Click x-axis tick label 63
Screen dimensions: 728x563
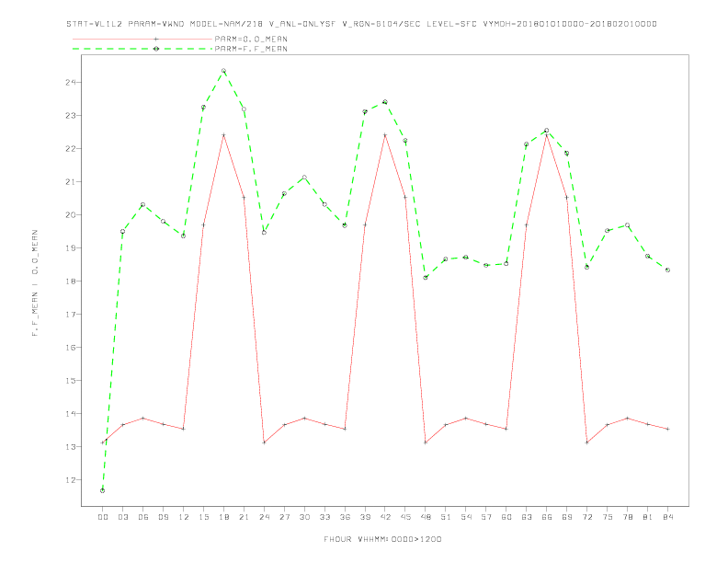click(527, 517)
